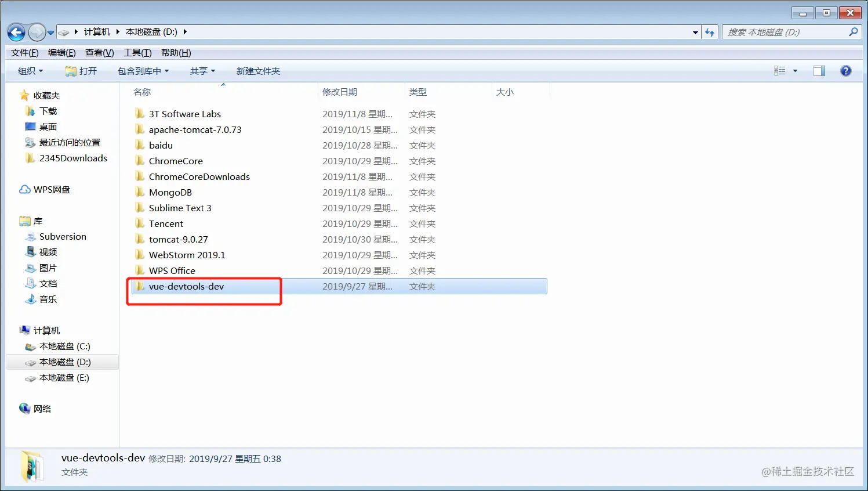The image size is (868, 491).
Task: Select the WebStorm 2019.1 folder icon
Action: (140, 254)
